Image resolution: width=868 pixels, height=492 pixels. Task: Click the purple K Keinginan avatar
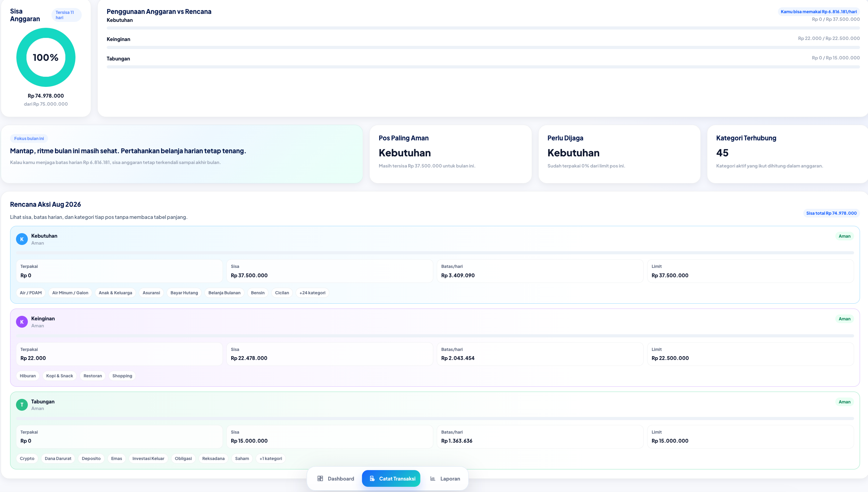[22, 322]
